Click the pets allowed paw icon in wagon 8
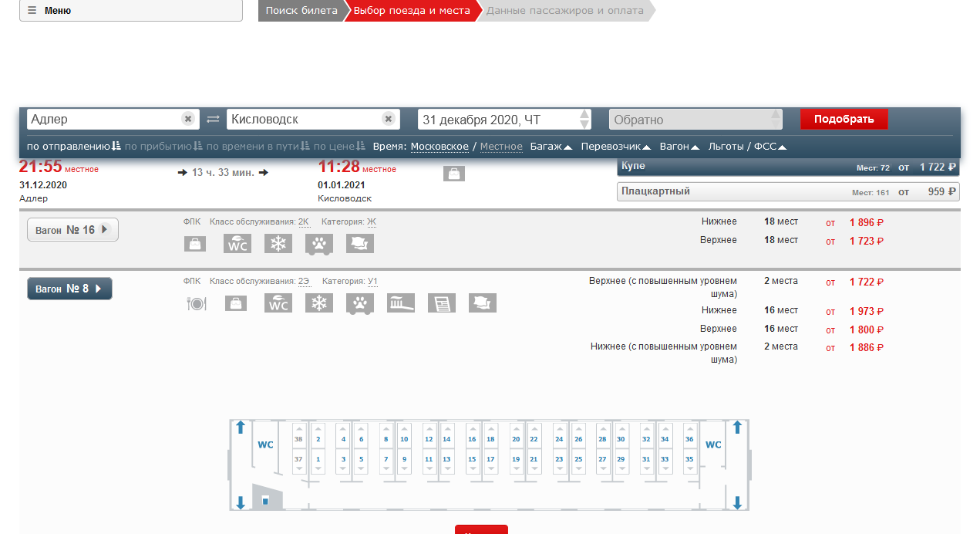The image size is (980, 534). point(360,303)
